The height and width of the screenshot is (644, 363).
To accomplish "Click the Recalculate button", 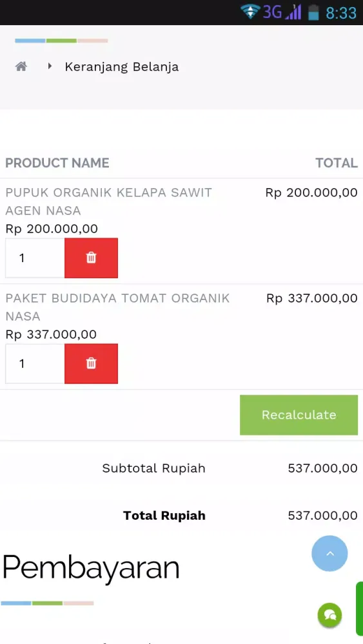I will [299, 415].
